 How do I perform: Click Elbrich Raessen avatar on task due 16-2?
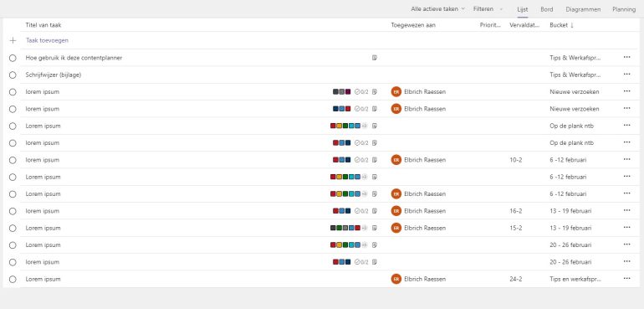[x=396, y=211]
